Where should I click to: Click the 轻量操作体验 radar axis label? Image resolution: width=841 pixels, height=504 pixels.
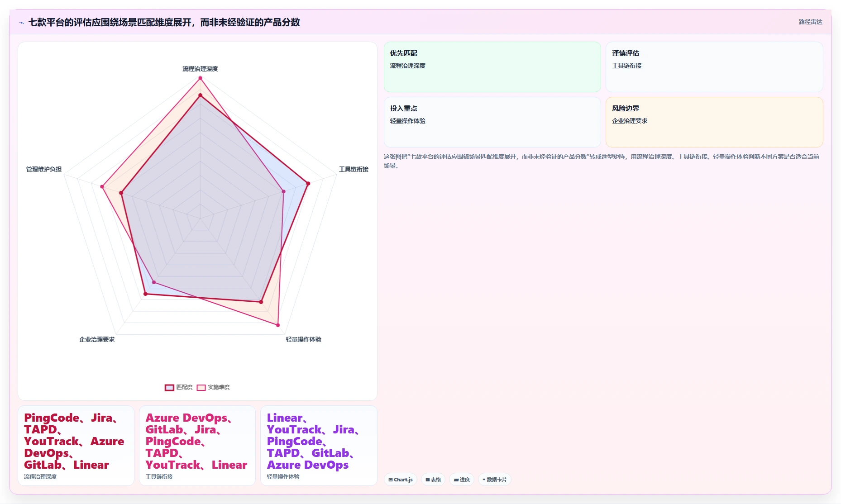pyautogui.click(x=303, y=339)
